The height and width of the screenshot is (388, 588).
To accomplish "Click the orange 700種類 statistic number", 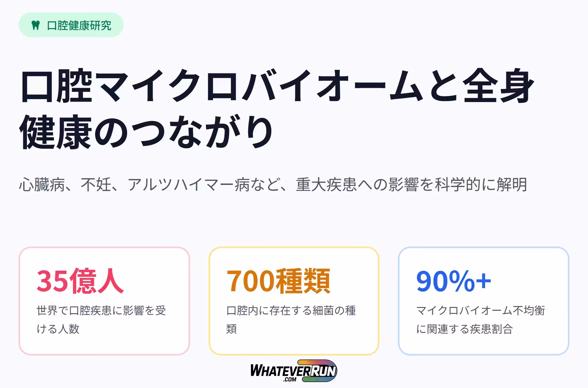I will coord(278,281).
